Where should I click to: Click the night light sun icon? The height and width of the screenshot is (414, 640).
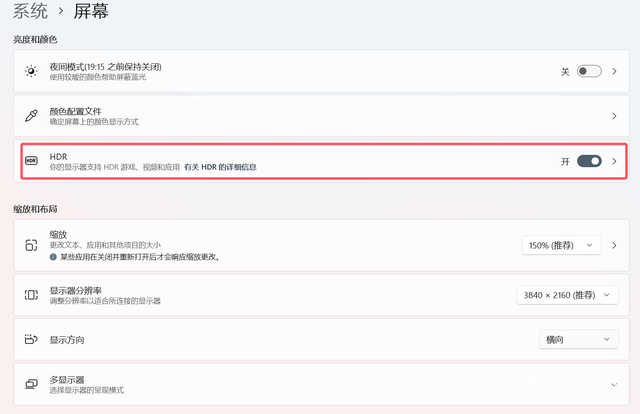[x=31, y=71]
